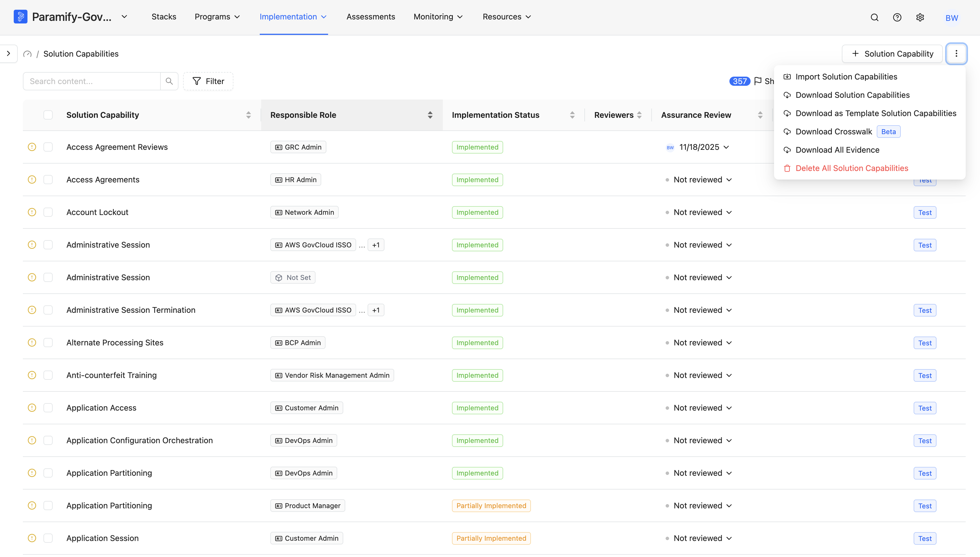Viewport: 980px width, 557px height.
Task: Focus the Search content input field
Action: [x=92, y=81]
